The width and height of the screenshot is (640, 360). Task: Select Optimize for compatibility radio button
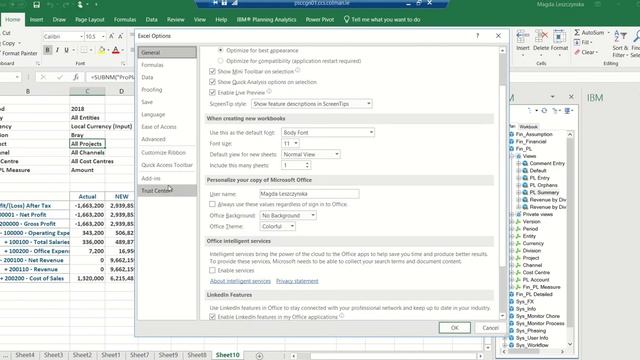220,61
